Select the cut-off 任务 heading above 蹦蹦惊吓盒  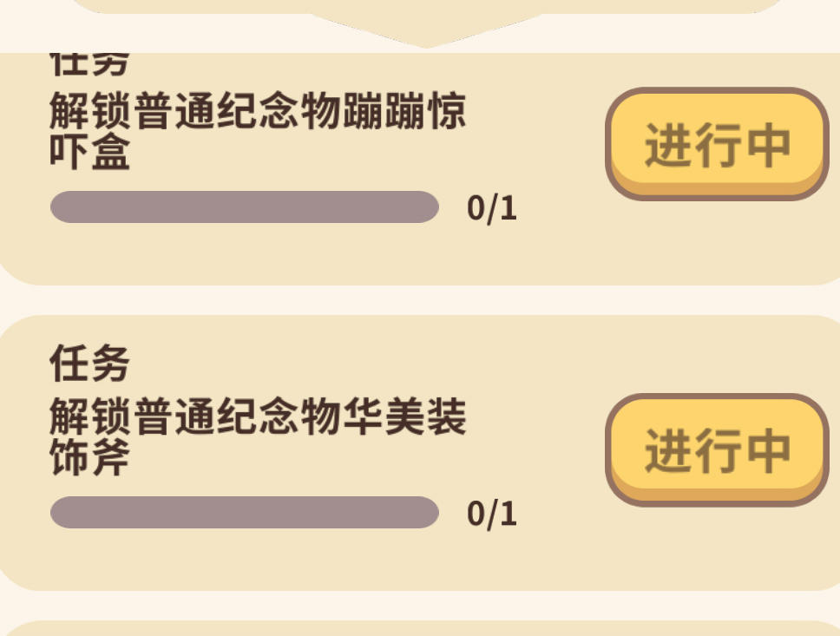pos(89,64)
